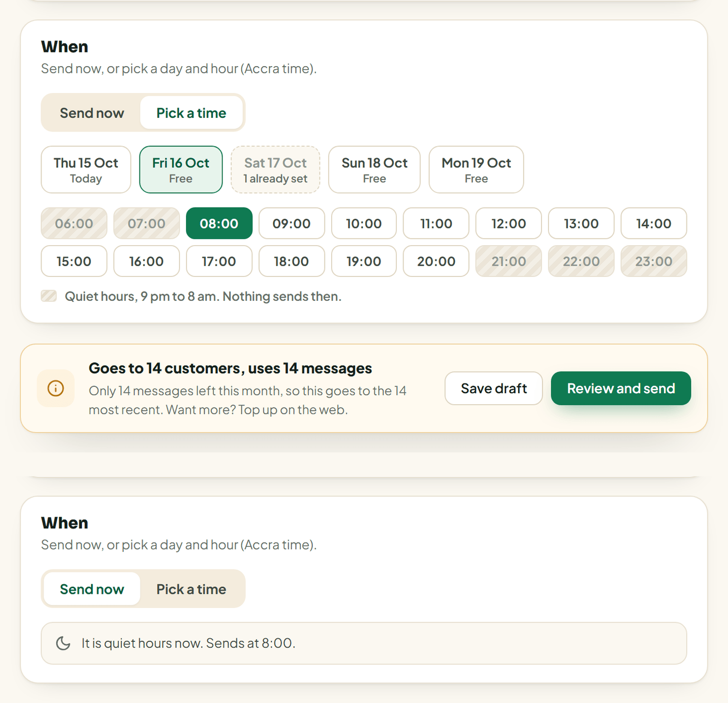Click the info icon in message summary
This screenshot has height=703, width=728.
tap(56, 388)
